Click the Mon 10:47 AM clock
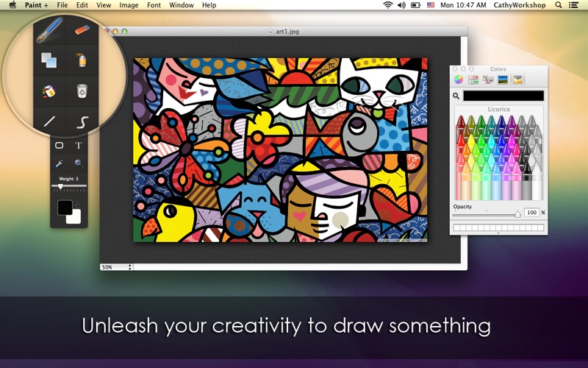This screenshot has height=368, width=588. pos(463,5)
